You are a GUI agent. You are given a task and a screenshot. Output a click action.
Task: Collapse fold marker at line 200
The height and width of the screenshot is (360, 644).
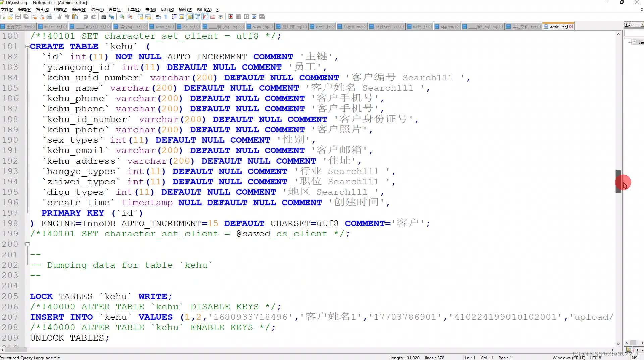28,244
